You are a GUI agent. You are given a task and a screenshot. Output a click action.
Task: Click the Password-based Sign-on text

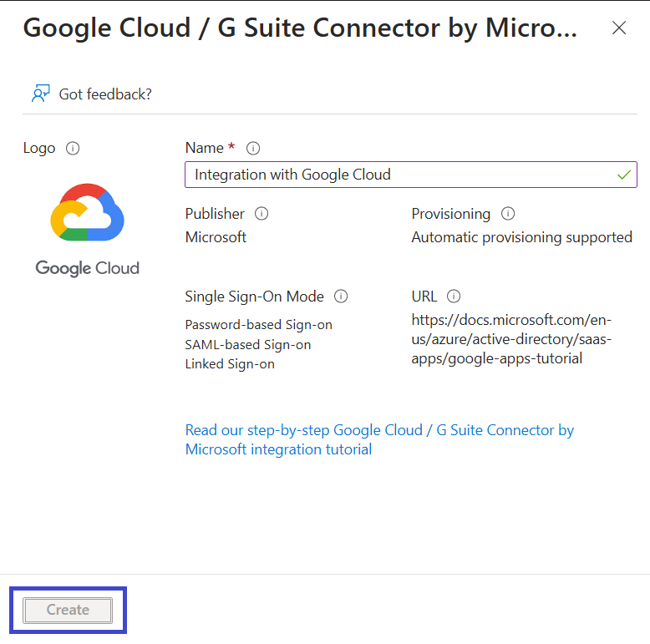[259, 324]
